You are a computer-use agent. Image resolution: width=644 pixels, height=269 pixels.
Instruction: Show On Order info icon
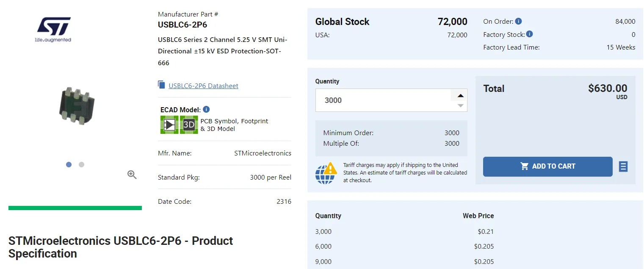click(518, 21)
